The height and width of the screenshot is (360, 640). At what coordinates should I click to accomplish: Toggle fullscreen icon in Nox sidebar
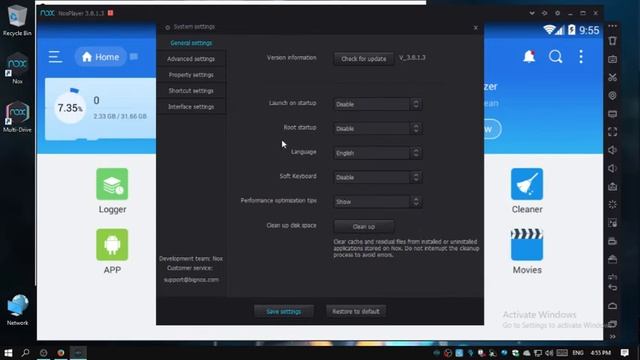612,131
